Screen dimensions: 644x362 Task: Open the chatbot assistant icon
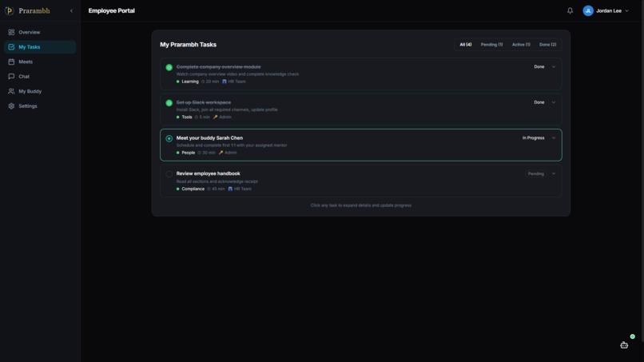click(x=624, y=345)
